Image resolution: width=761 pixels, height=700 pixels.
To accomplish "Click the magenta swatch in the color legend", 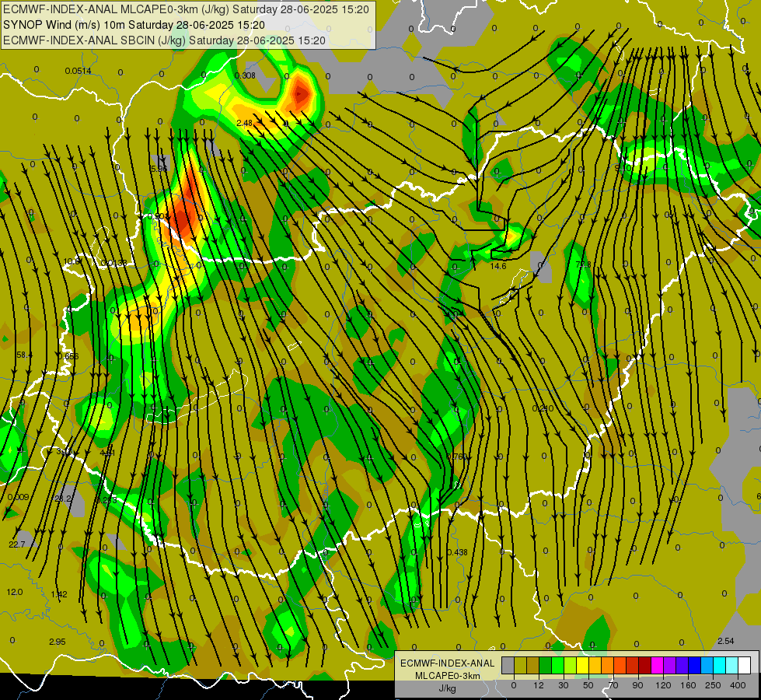I will point(657,665).
